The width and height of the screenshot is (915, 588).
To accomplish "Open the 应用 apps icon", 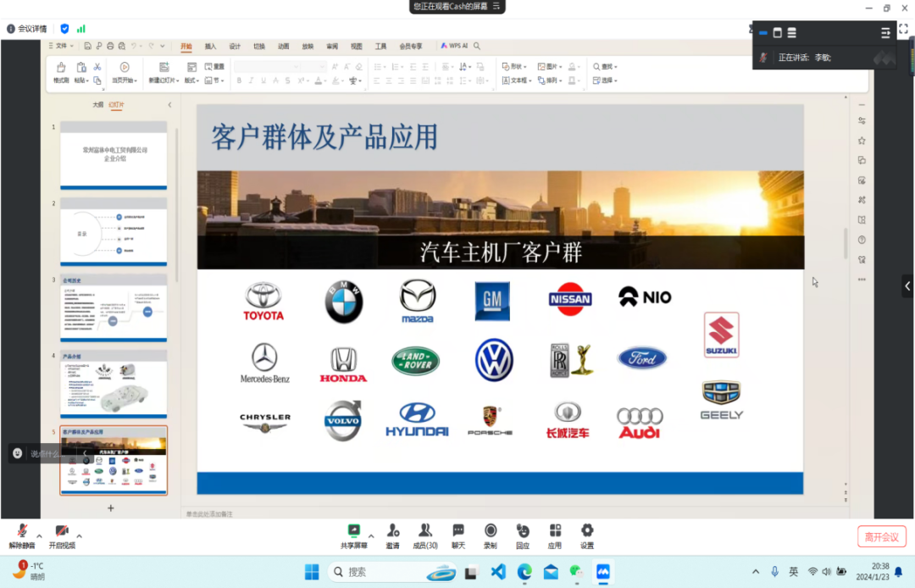I will pos(555,531).
